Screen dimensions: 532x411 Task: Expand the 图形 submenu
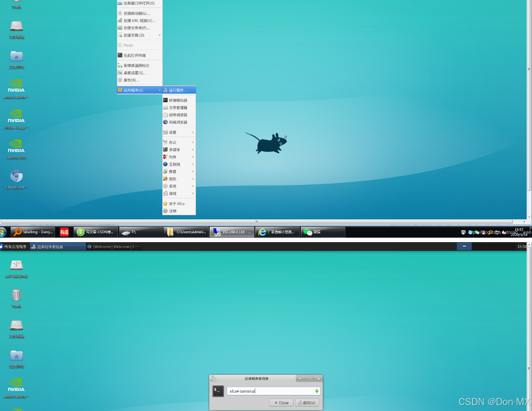point(179,179)
